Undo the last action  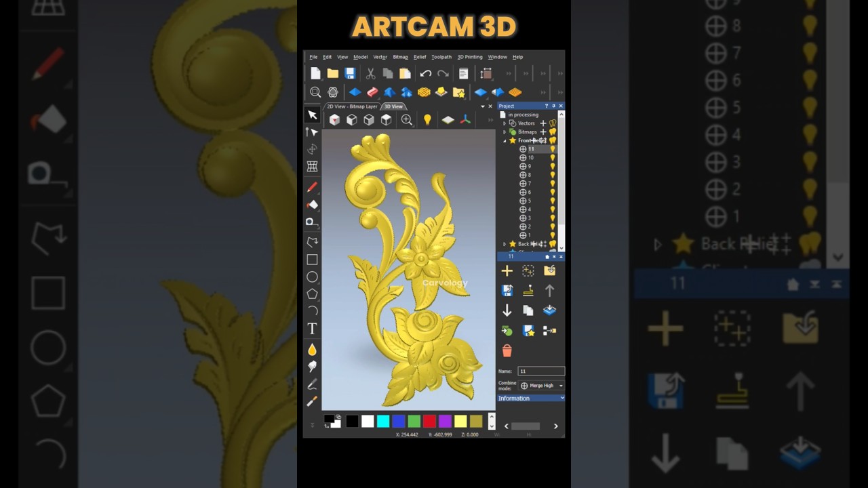(425, 73)
